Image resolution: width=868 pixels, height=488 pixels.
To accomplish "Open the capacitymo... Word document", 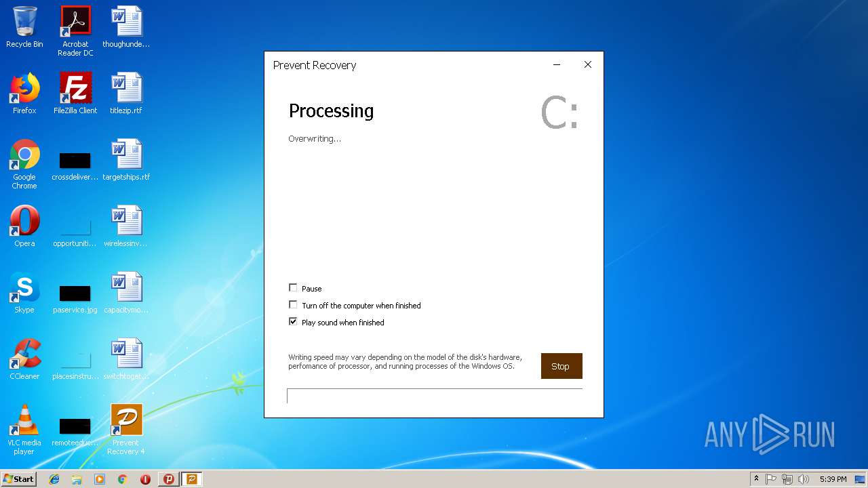I will [126, 293].
